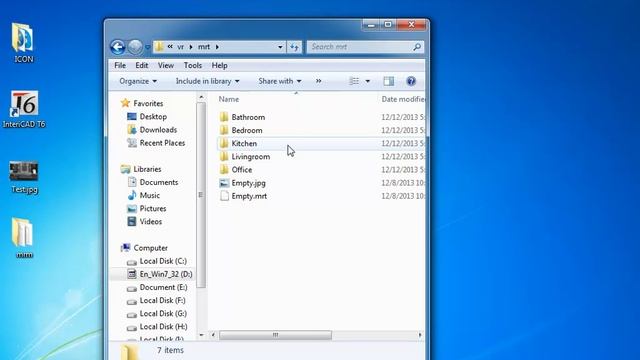Screen dimensions: 640x360
Task: Click the file list horizontal scrollbar thumb
Action: click(x=276, y=335)
